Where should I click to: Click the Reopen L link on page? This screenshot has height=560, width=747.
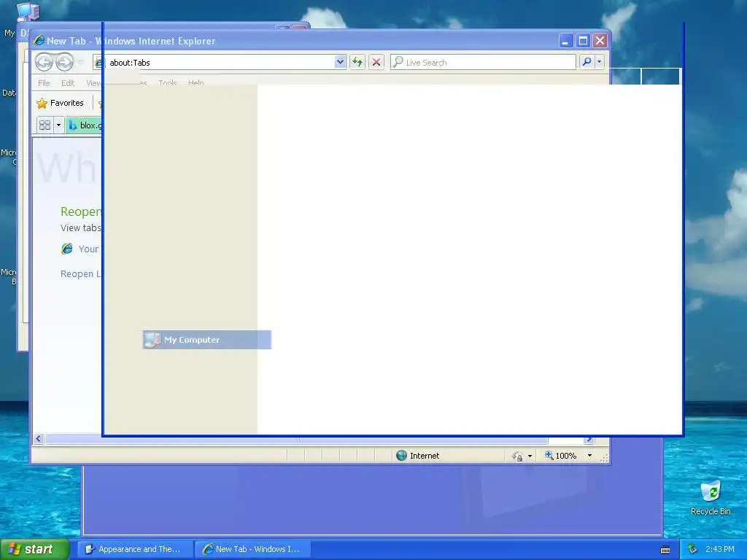click(x=80, y=274)
